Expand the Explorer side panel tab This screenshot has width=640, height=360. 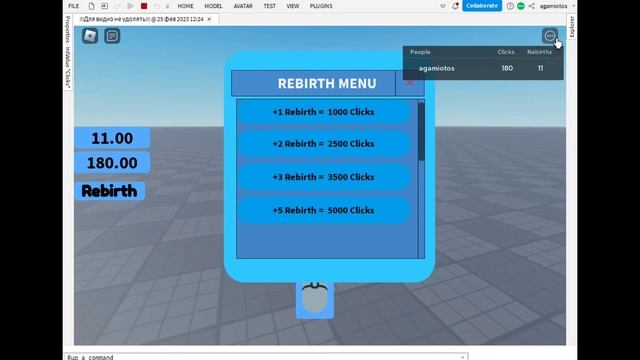point(572,27)
